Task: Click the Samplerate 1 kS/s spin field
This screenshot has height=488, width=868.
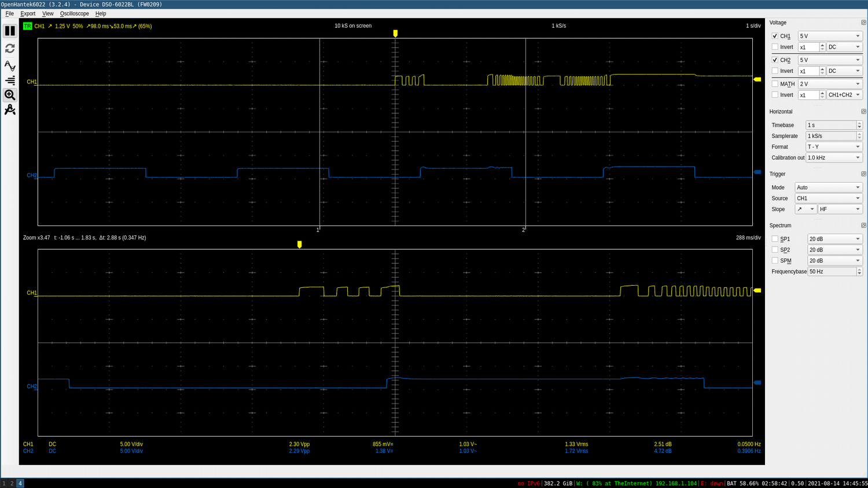Action: pos(834,136)
